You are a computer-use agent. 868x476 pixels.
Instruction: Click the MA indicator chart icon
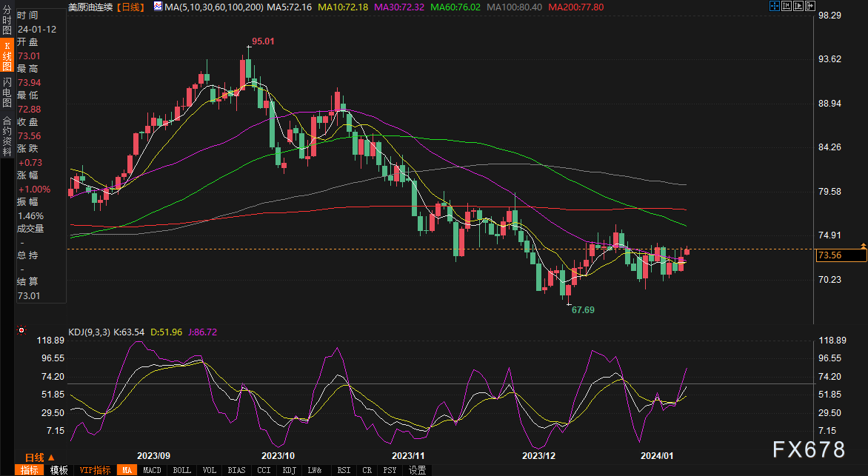158,6
